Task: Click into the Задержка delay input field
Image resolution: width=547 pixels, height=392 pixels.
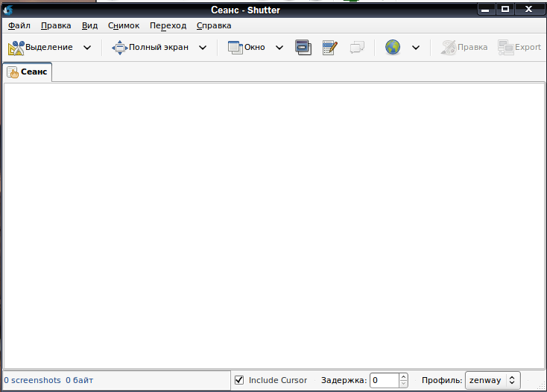Action: 385,380
